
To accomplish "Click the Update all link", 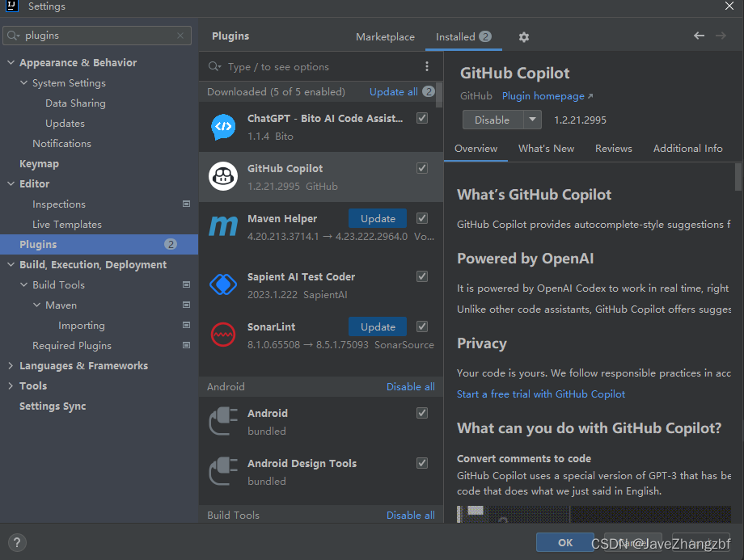I will click(x=394, y=91).
